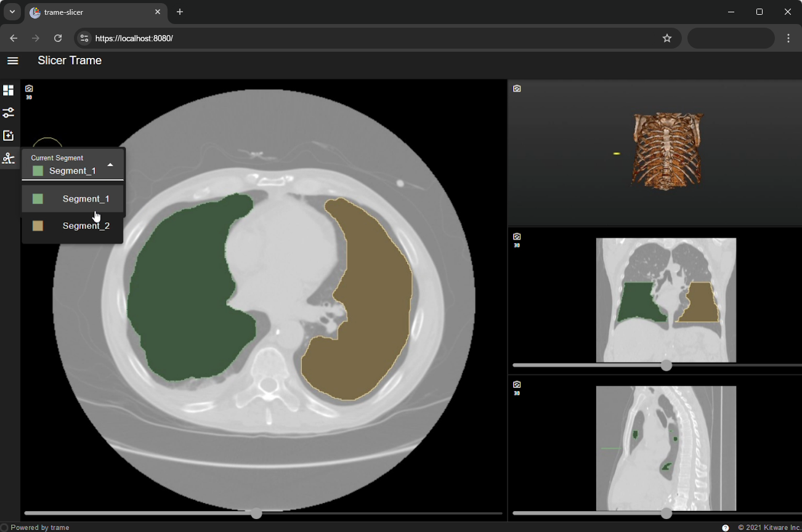Reset camera in the axial slice view

[29, 89]
